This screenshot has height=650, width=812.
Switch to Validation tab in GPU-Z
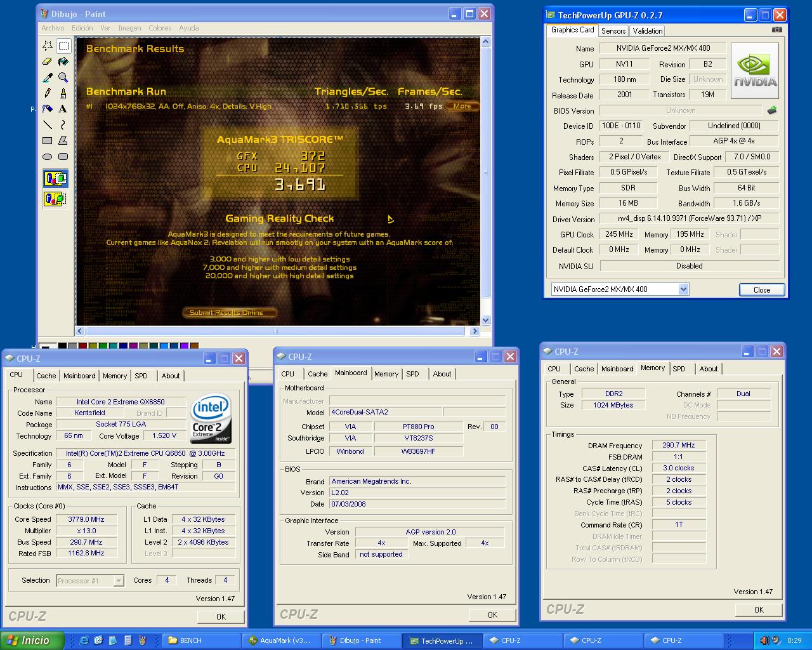coord(648,30)
